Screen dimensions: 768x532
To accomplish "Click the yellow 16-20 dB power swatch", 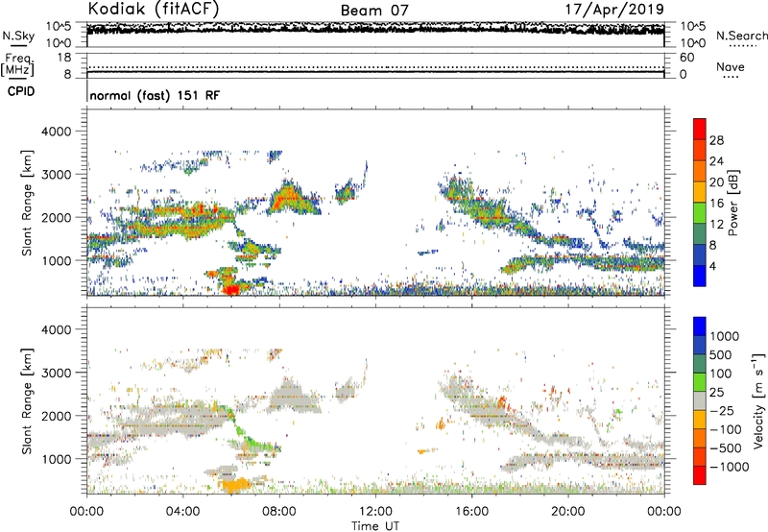I will tap(700, 192).
